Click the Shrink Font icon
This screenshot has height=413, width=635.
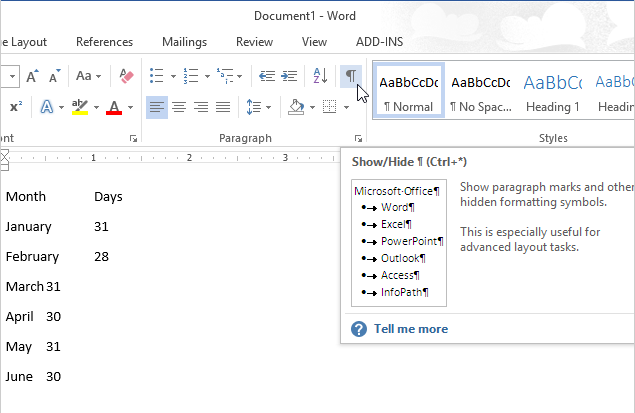tap(56, 76)
